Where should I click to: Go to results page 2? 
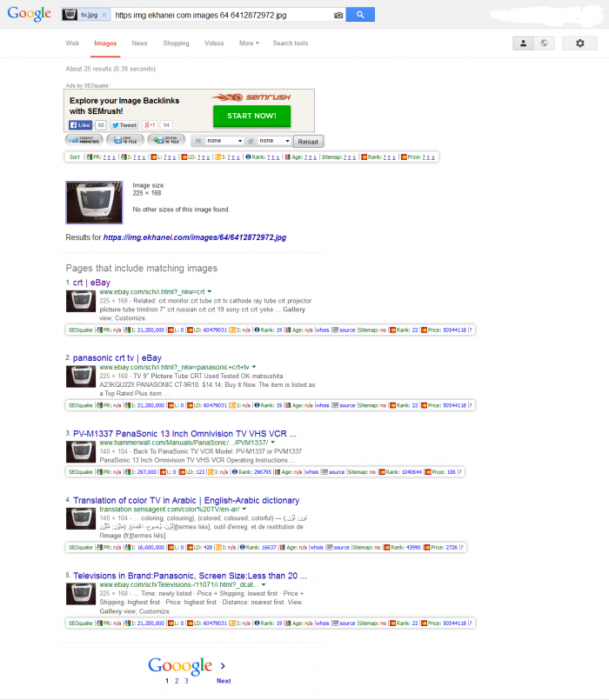coord(177,681)
